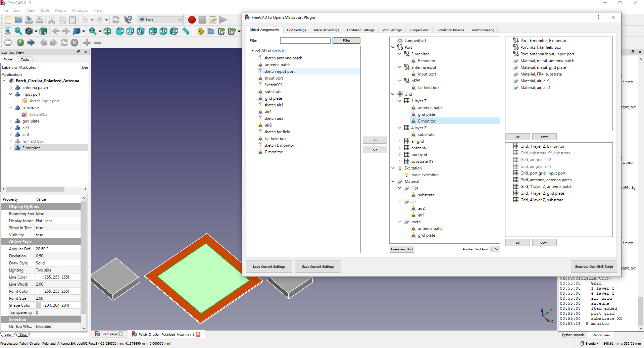Expand the substrate XY grid node

pyautogui.click(x=400, y=161)
